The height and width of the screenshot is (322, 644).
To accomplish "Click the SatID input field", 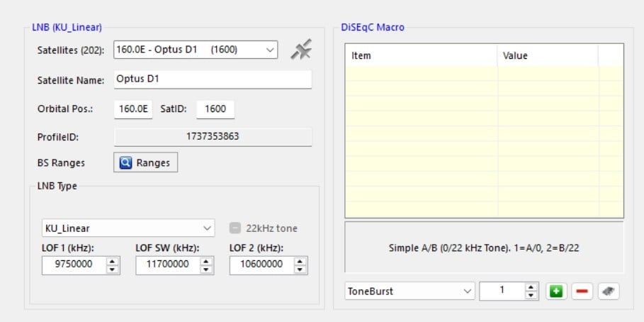I will [215, 109].
